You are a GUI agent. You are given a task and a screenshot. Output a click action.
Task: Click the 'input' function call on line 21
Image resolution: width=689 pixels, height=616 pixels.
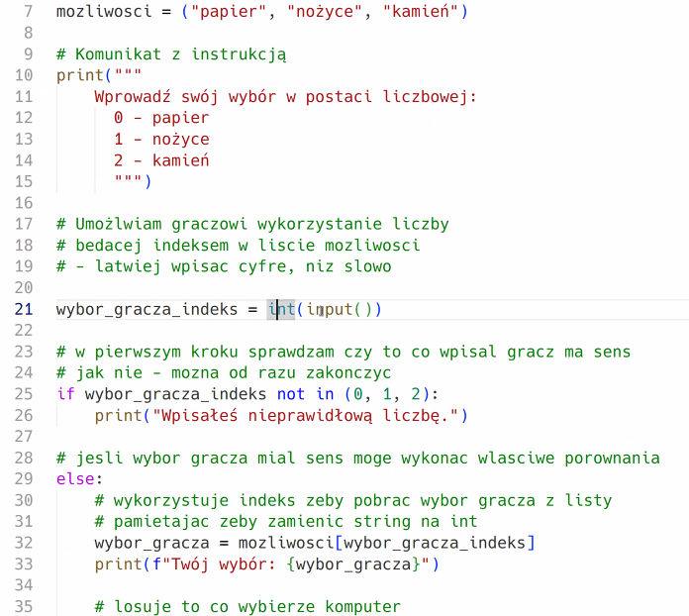[x=330, y=310]
